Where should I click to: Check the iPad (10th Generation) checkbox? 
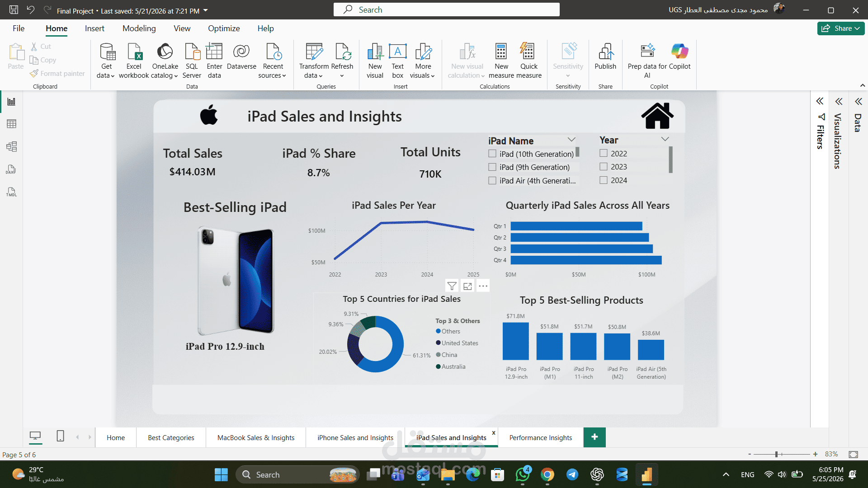[492, 154]
